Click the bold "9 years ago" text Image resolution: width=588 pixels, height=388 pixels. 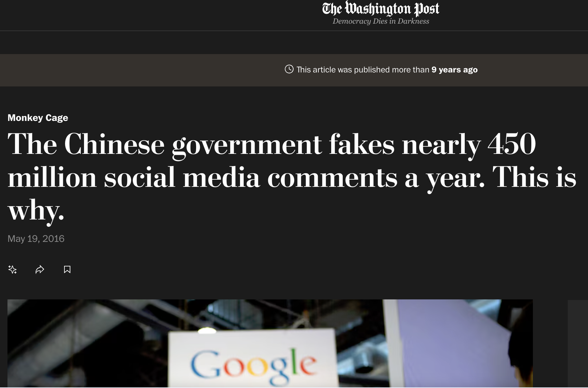[454, 70]
